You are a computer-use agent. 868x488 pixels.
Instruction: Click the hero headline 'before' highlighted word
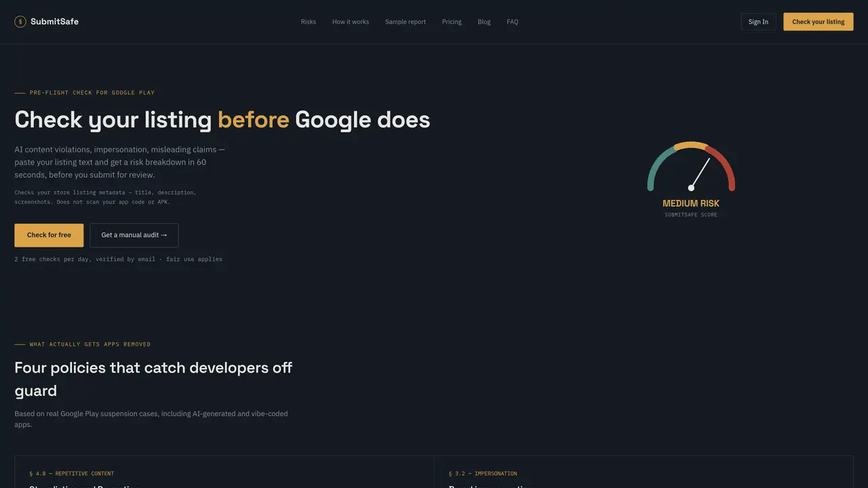click(254, 120)
